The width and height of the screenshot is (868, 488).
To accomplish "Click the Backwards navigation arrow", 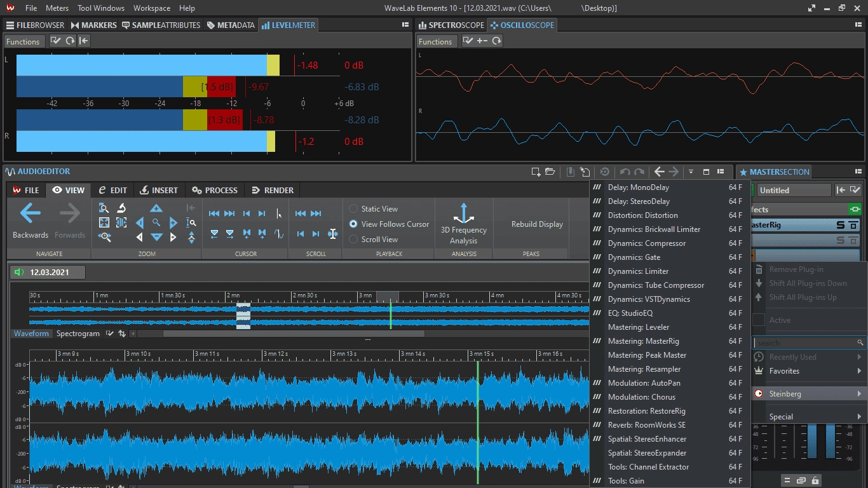I will click(31, 214).
